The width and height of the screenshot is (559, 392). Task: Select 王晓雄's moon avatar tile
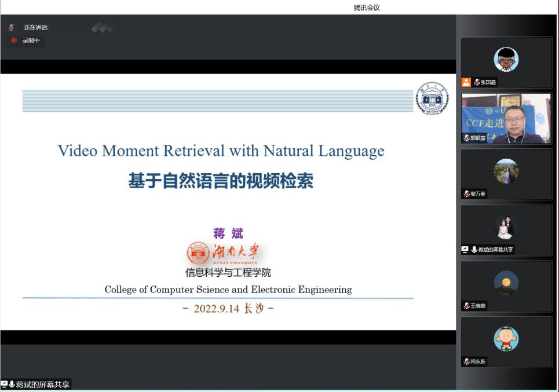(506, 283)
